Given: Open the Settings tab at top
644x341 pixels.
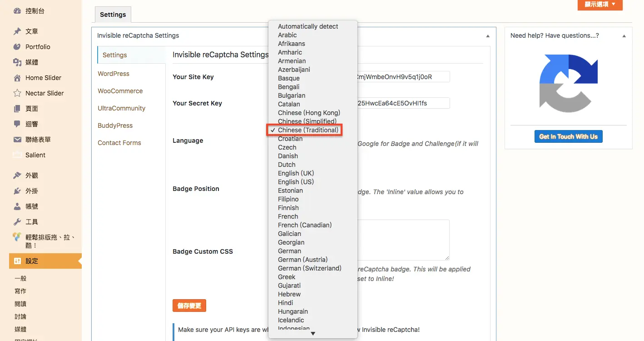Looking at the screenshot, I should 113,15.
